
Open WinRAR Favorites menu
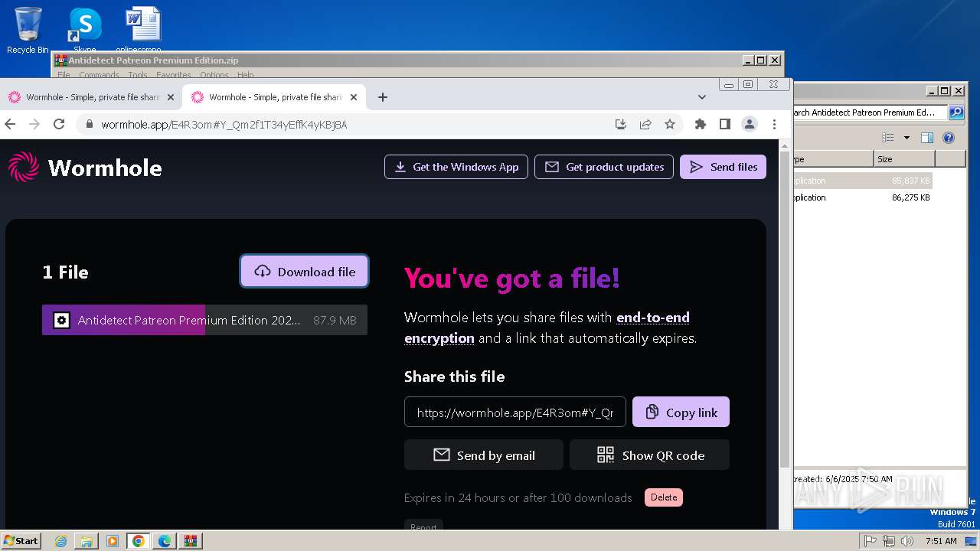174,75
